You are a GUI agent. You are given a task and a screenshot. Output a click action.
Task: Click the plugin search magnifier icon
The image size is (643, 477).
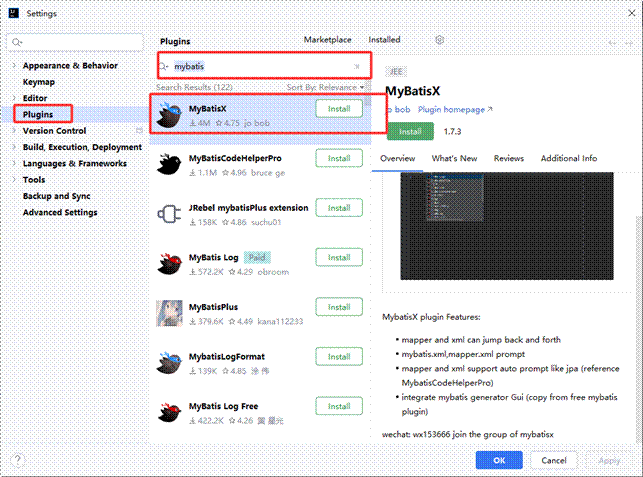[164, 66]
